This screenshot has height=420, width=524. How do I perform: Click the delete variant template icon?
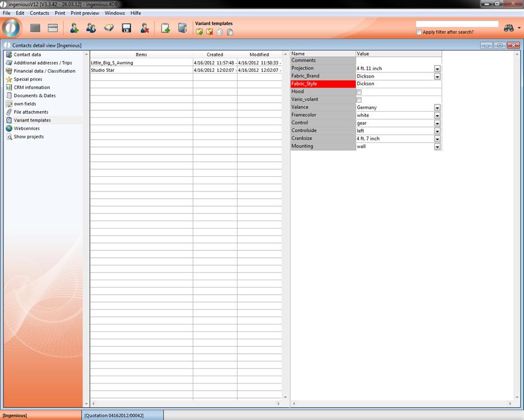point(209,32)
